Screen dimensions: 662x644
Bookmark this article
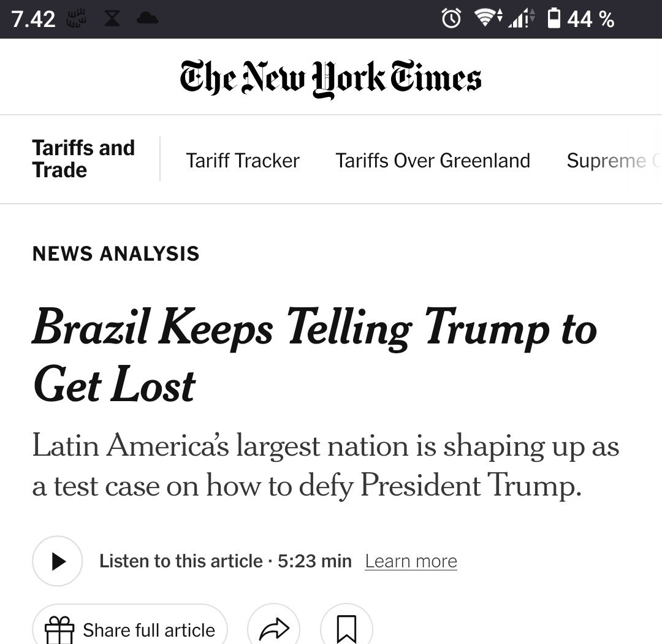[346, 629]
